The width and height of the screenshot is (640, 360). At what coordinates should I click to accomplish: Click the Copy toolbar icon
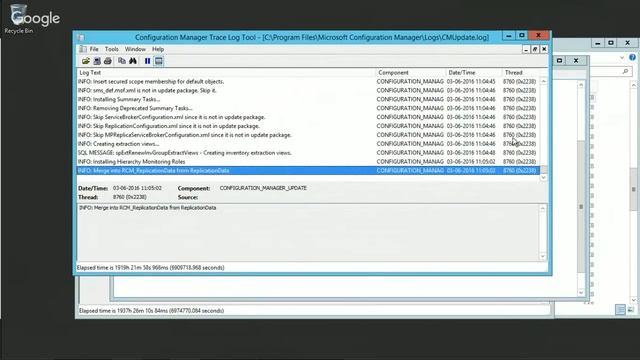coord(122,61)
